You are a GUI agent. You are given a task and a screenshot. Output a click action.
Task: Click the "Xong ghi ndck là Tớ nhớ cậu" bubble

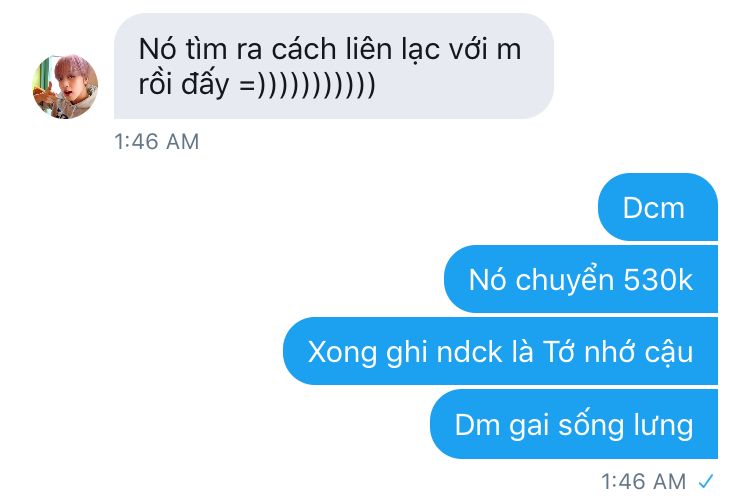pos(500,351)
